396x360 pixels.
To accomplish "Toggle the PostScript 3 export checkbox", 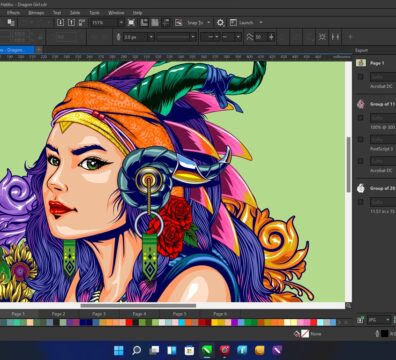I will click(x=360, y=139).
